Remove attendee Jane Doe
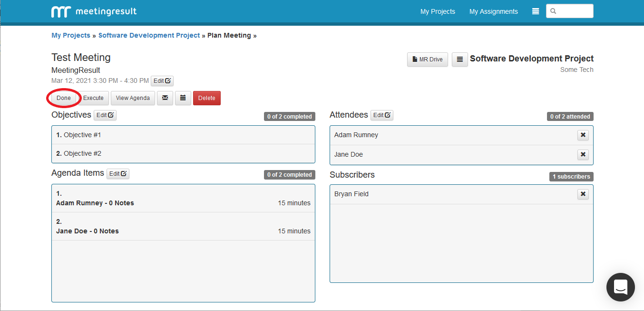Screen dimensions: 644x311 pyautogui.click(x=583, y=155)
